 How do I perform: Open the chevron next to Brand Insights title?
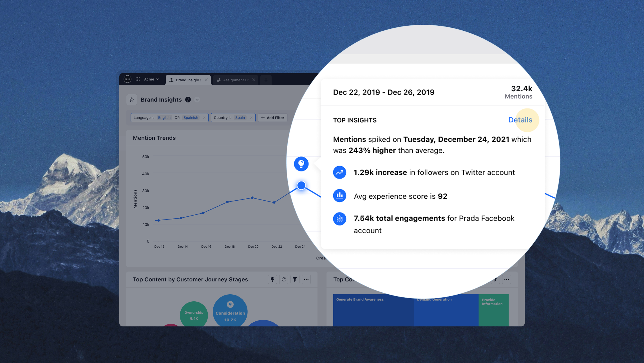(x=197, y=100)
